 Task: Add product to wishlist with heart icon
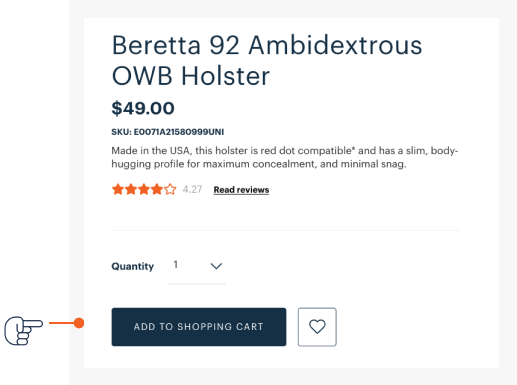(317, 327)
